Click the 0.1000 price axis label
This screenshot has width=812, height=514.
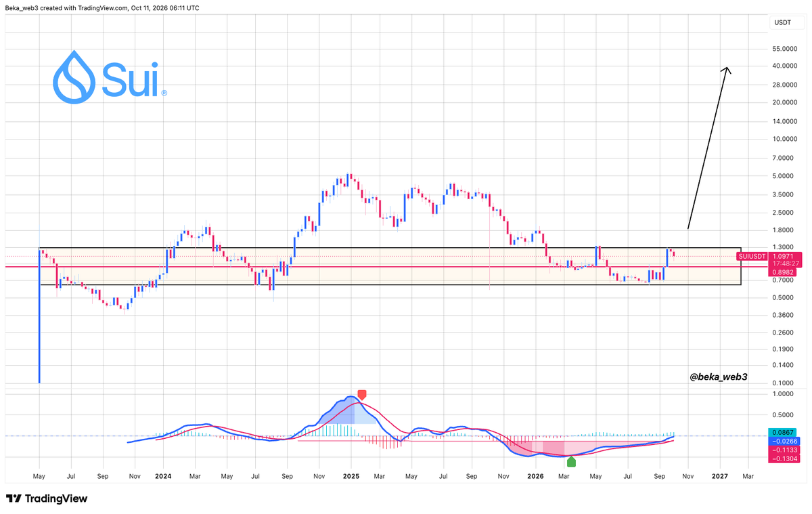[x=783, y=383]
